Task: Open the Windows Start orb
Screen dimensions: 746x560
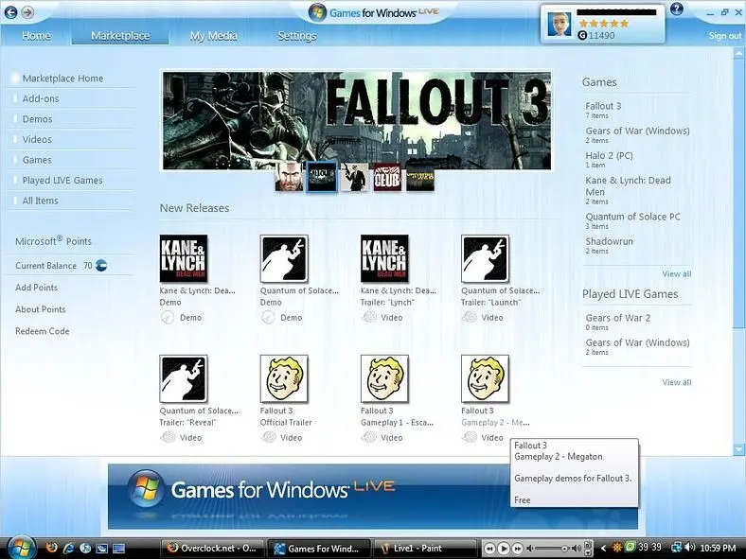Action: pyautogui.click(x=20, y=548)
